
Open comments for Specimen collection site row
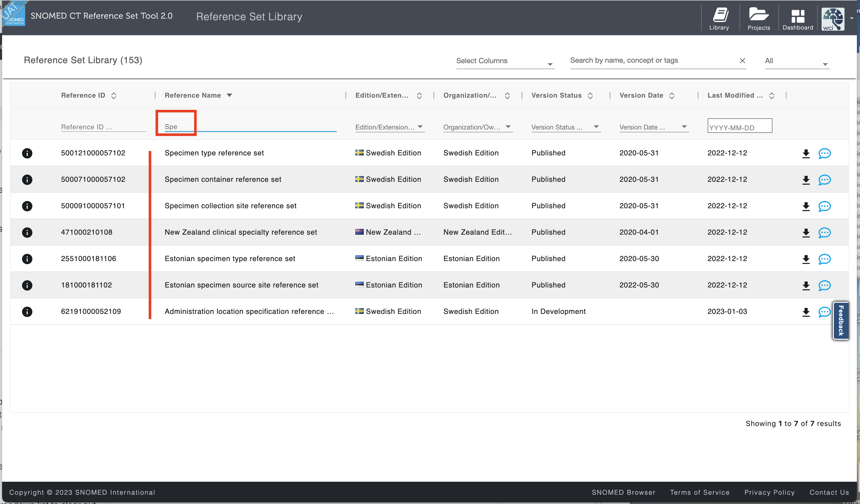coord(824,206)
